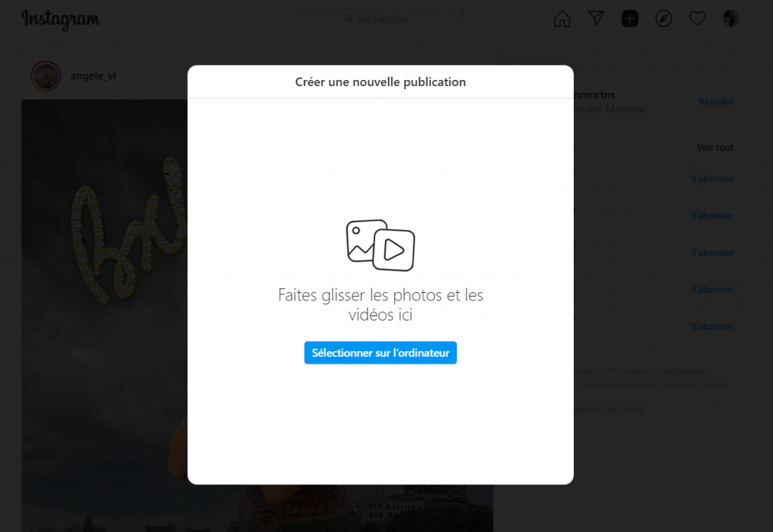Go to the Instagram home feed icon
This screenshot has width=773, height=532.
562,19
